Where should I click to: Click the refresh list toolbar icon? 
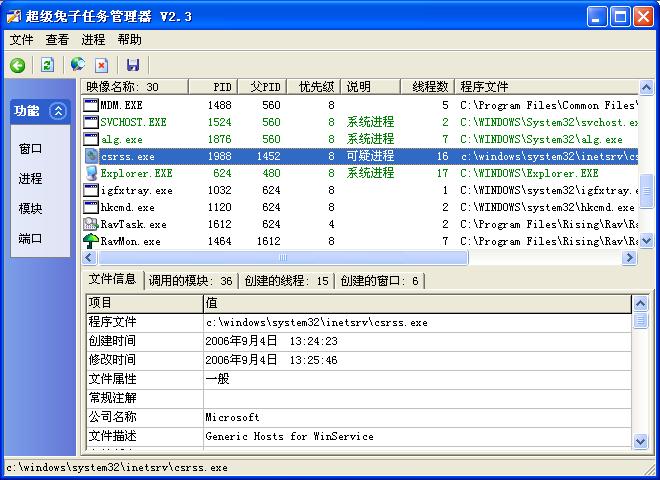tap(47, 65)
